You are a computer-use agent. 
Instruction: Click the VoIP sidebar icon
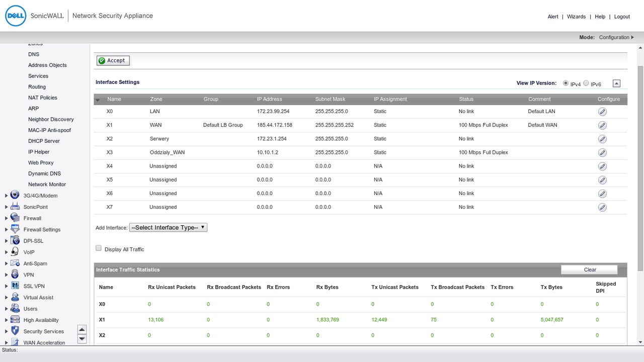click(15, 252)
